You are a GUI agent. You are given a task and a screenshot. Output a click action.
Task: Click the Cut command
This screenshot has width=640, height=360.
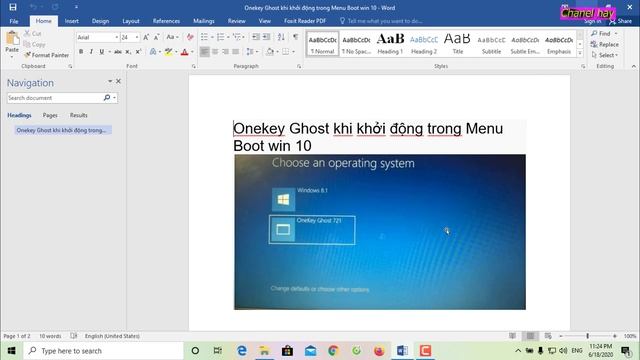[x=32, y=33]
